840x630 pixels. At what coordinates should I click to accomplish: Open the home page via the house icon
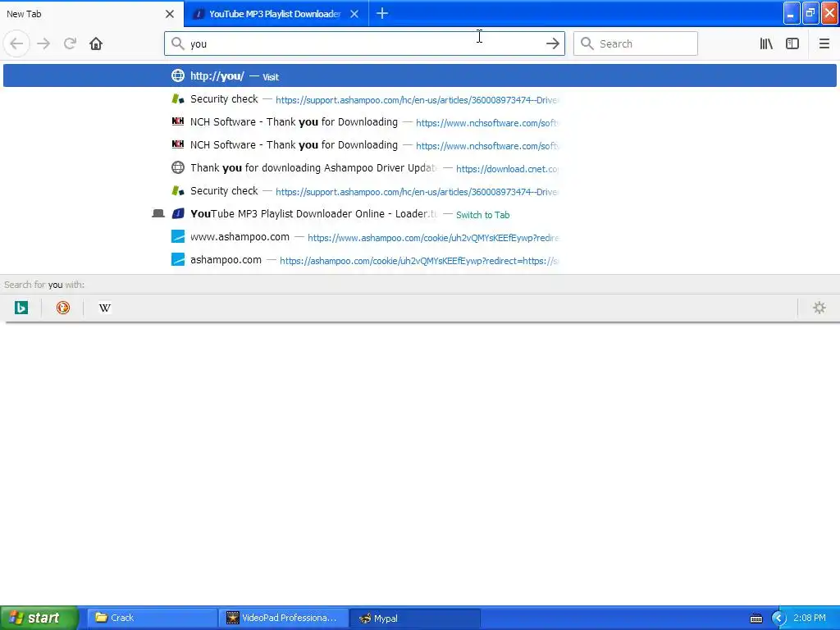click(96, 43)
